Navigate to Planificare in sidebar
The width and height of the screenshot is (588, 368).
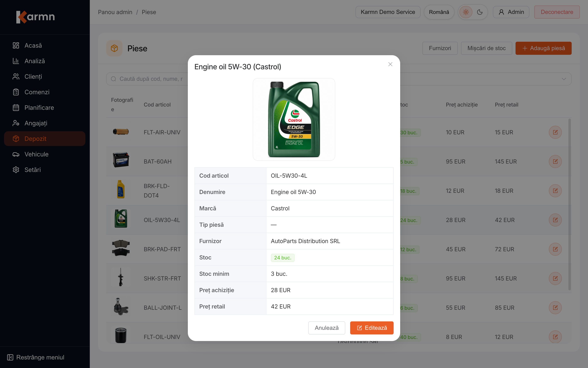tap(45, 108)
